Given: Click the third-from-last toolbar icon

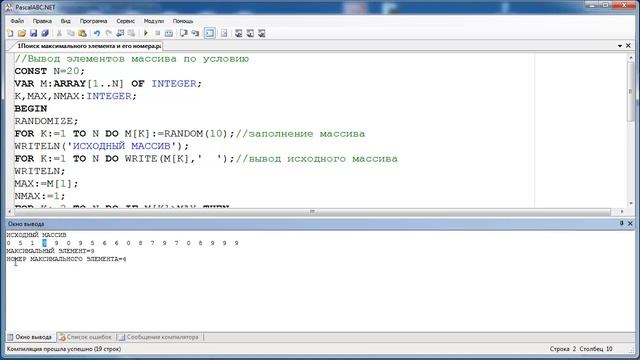Looking at the screenshot, I should [239, 33].
